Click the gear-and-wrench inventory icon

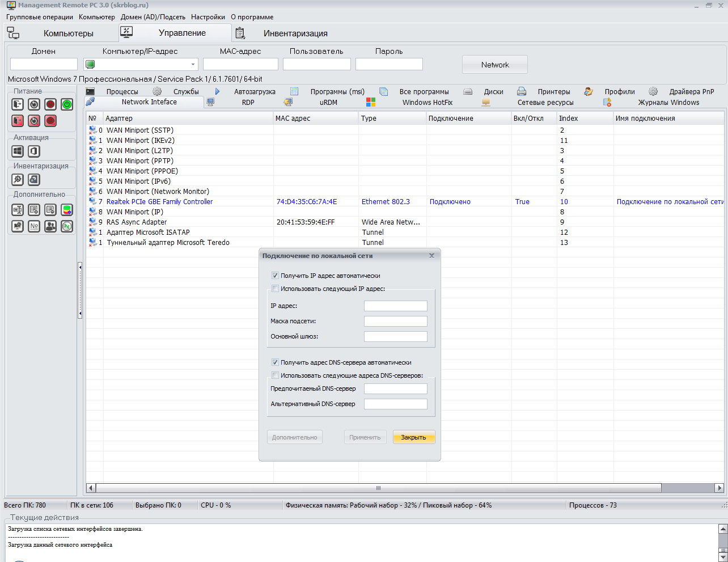[18, 179]
